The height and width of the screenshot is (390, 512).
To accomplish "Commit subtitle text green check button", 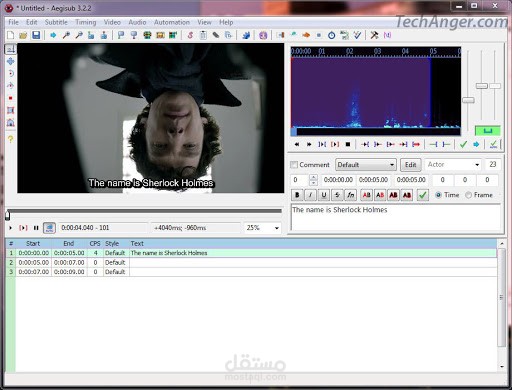I will [423, 195].
